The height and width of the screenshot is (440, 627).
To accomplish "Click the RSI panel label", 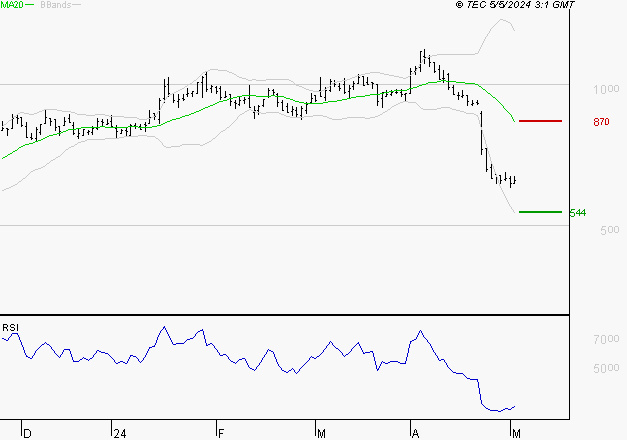I will tap(10, 328).
